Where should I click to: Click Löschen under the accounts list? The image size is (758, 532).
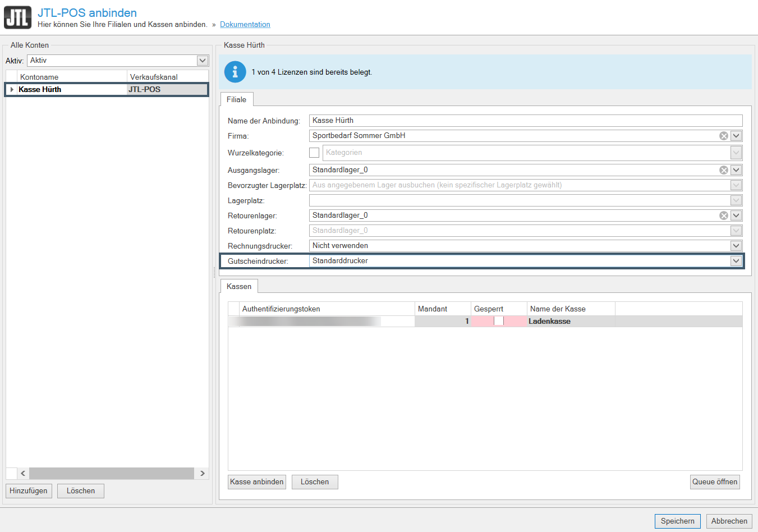(x=81, y=491)
